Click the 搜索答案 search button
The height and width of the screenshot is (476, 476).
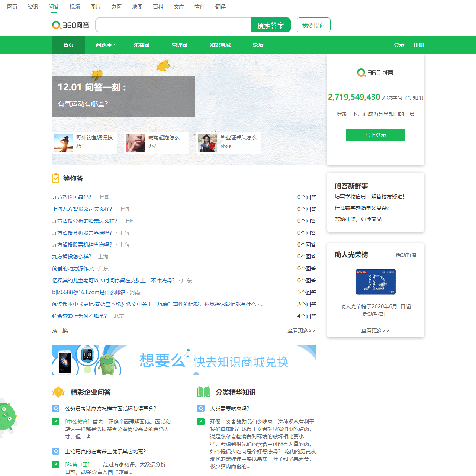[x=270, y=25]
